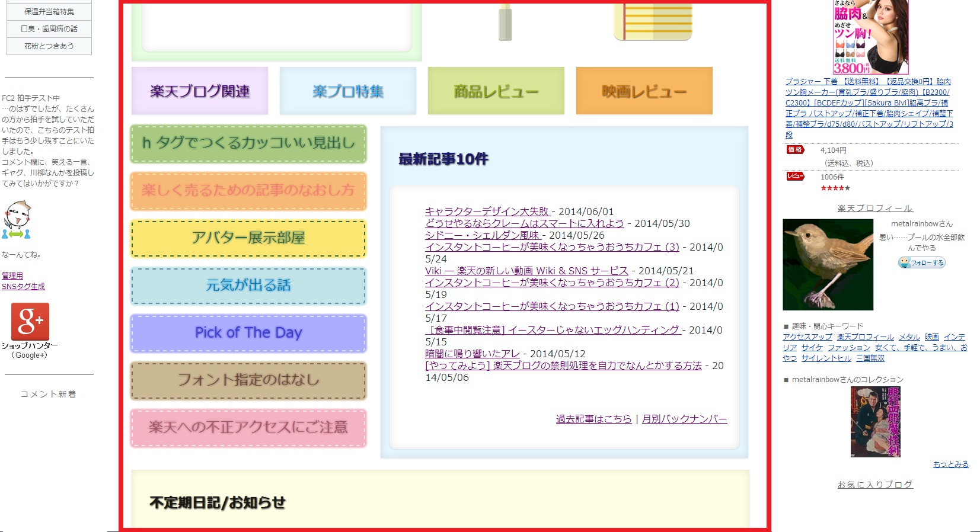The width and height of the screenshot is (980, 532).
Task: Open the 映画レビュー category button
Action: (644, 91)
